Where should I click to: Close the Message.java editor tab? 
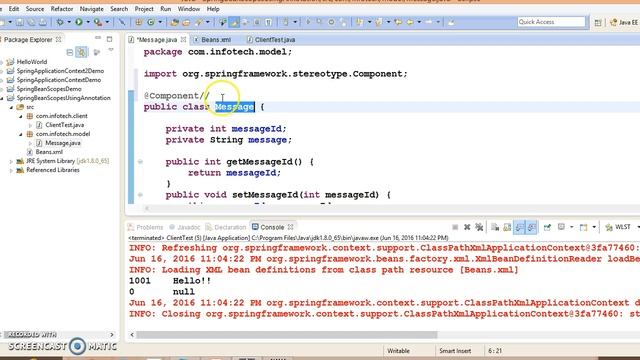[x=183, y=40]
